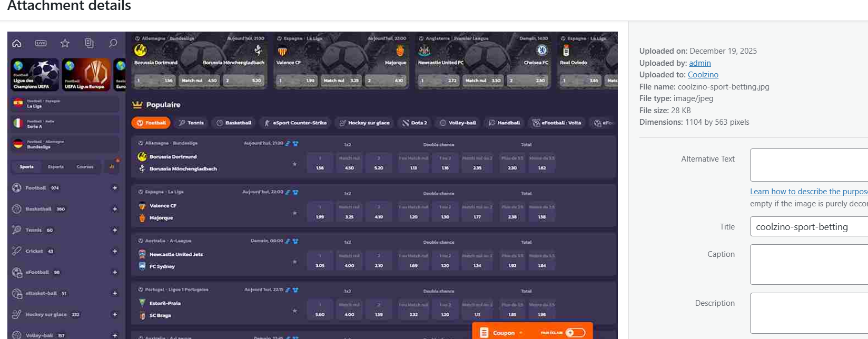Open 'Learn how to describe the purpose' link
The image size is (868, 339).
tap(809, 192)
